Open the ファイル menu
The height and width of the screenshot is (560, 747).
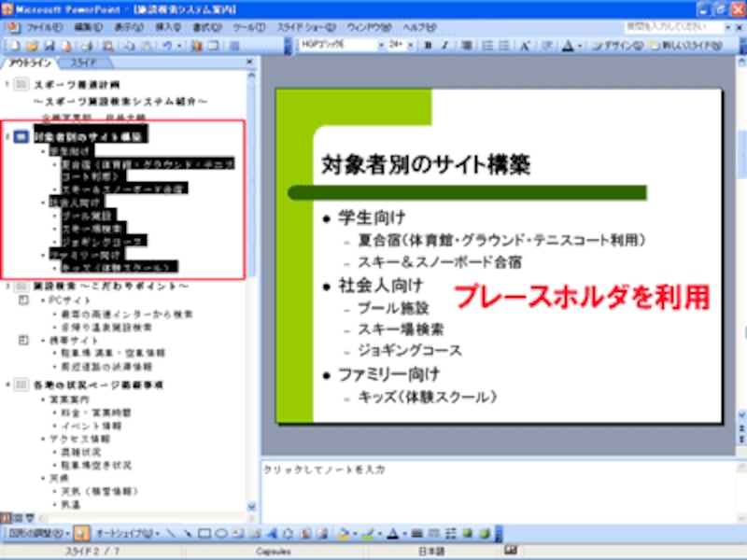pos(44,27)
